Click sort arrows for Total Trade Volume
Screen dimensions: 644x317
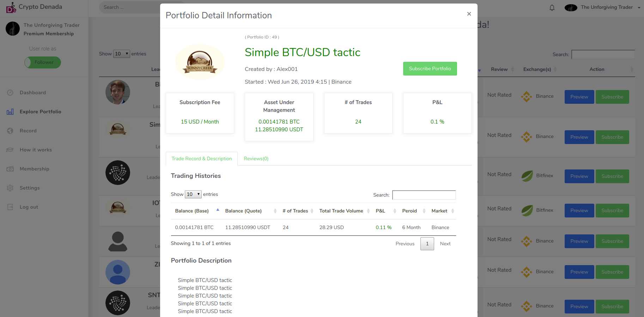(368, 211)
